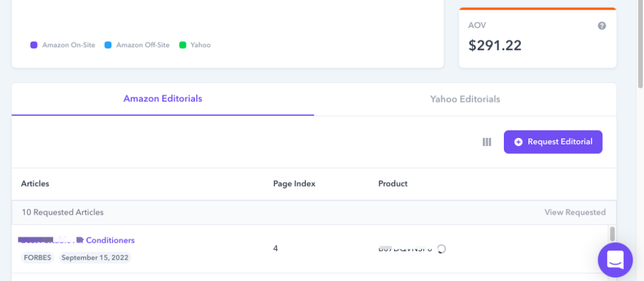Click the FORBES publisher tag

(x=38, y=258)
